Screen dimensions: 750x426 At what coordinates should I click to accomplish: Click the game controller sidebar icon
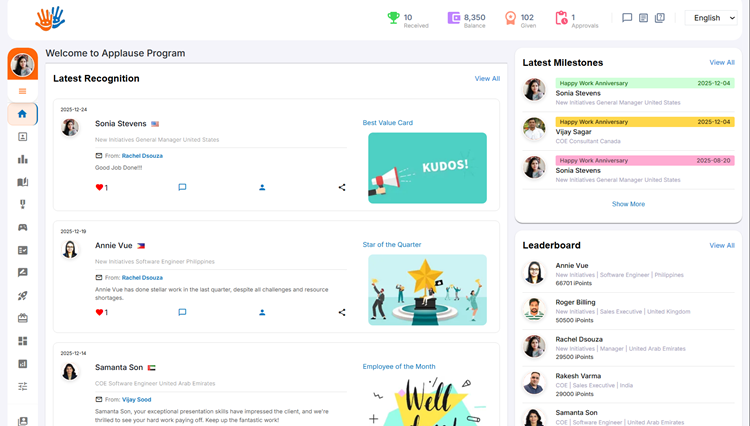pyautogui.click(x=22, y=227)
